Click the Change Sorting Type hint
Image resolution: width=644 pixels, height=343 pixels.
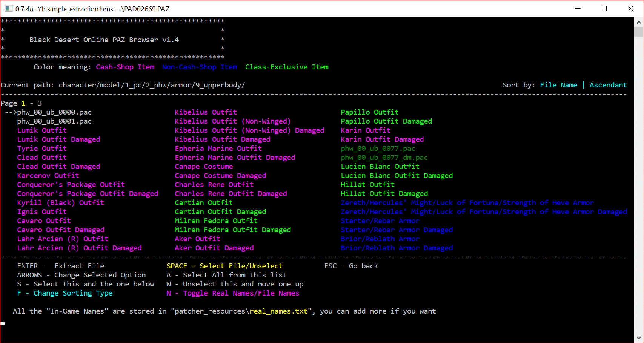tap(73, 293)
